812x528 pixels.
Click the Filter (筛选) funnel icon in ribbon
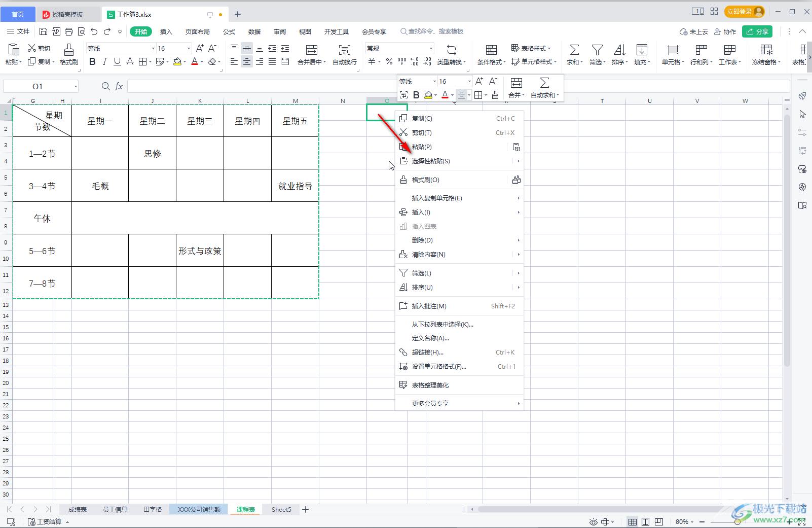(597, 50)
